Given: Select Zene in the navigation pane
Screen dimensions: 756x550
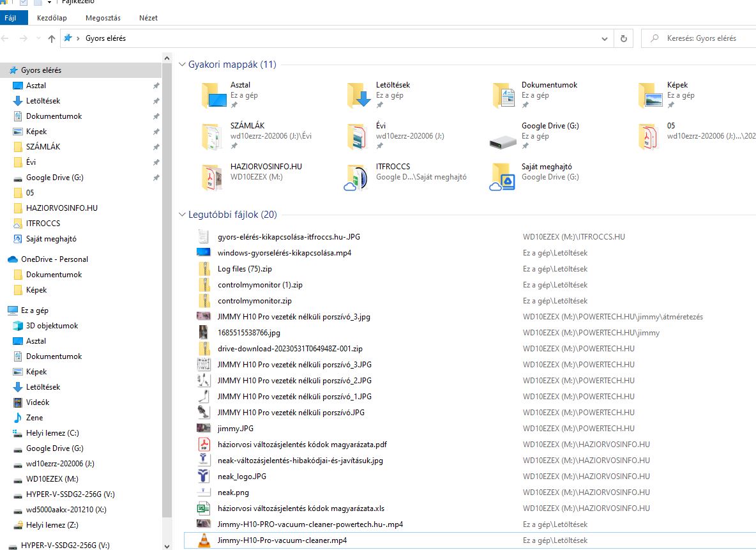Looking at the screenshot, I should [x=34, y=418].
